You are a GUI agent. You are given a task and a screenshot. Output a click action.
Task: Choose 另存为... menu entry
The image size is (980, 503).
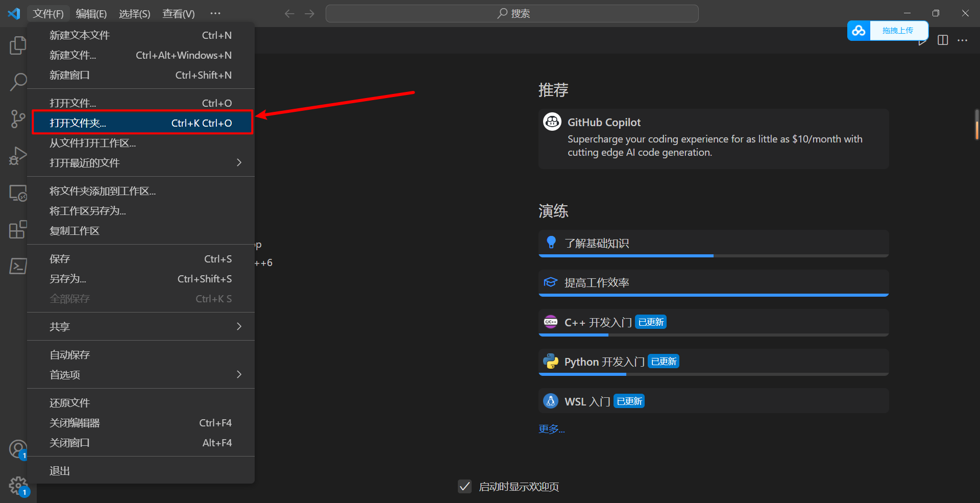click(141, 279)
